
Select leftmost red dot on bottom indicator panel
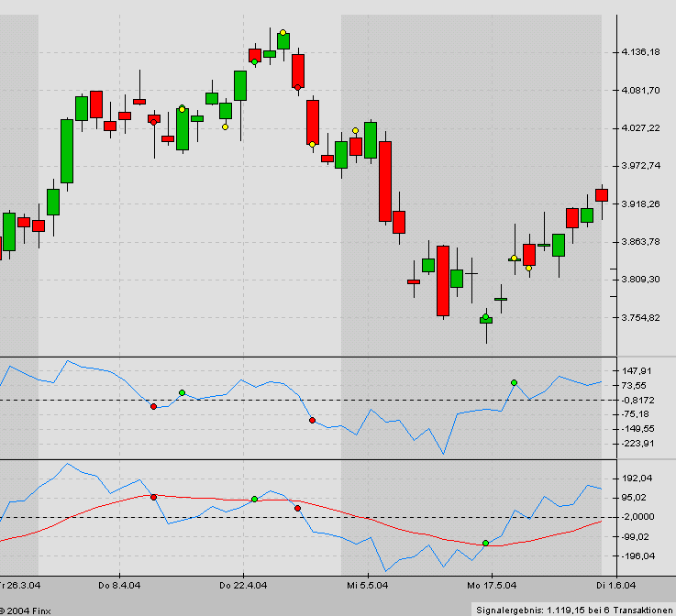(x=153, y=497)
